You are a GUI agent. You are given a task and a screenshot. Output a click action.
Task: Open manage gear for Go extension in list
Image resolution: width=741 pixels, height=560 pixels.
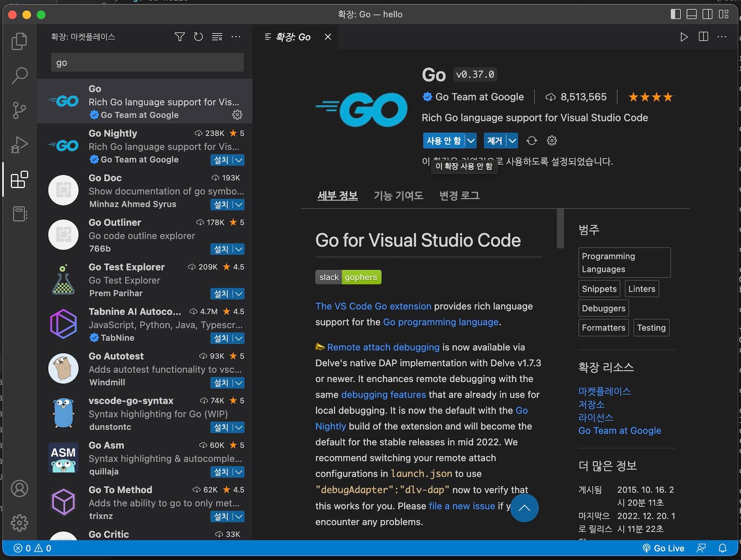coord(237,115)
